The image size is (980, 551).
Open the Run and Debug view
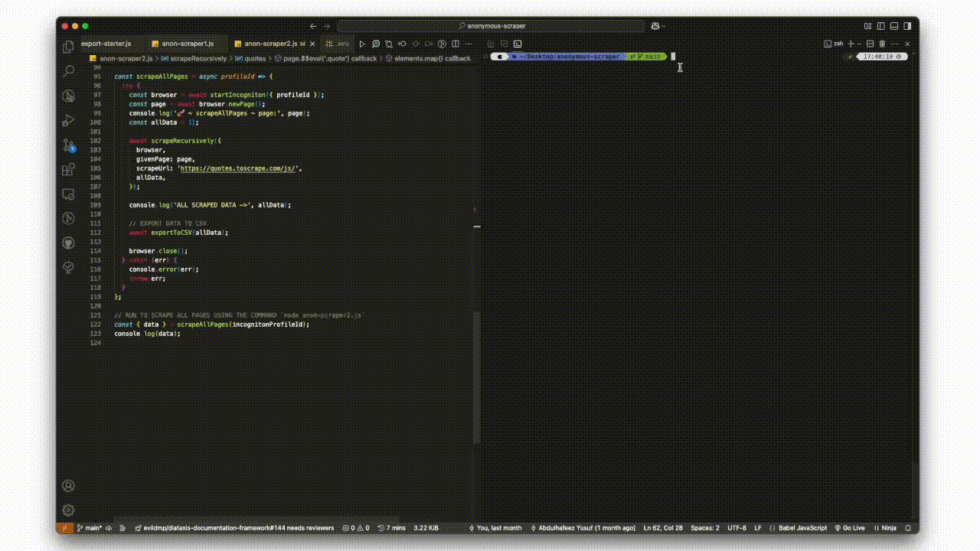pyautogui.click(x=68, y=120)
